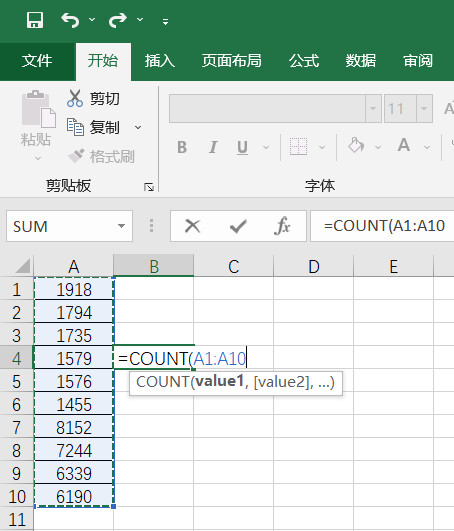Click the Copy icon labeled 复制

[75, 127]
